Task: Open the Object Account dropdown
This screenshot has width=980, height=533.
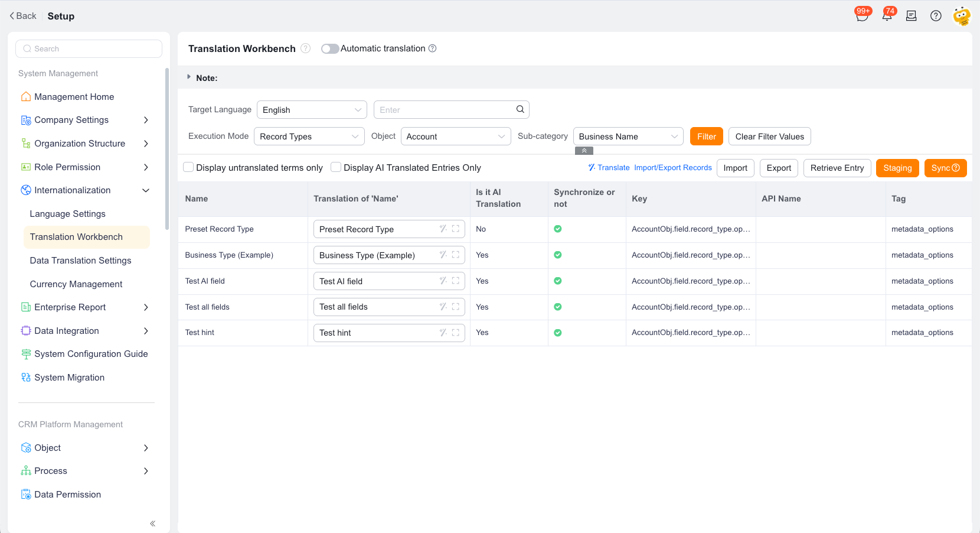Action: (456, 136)
